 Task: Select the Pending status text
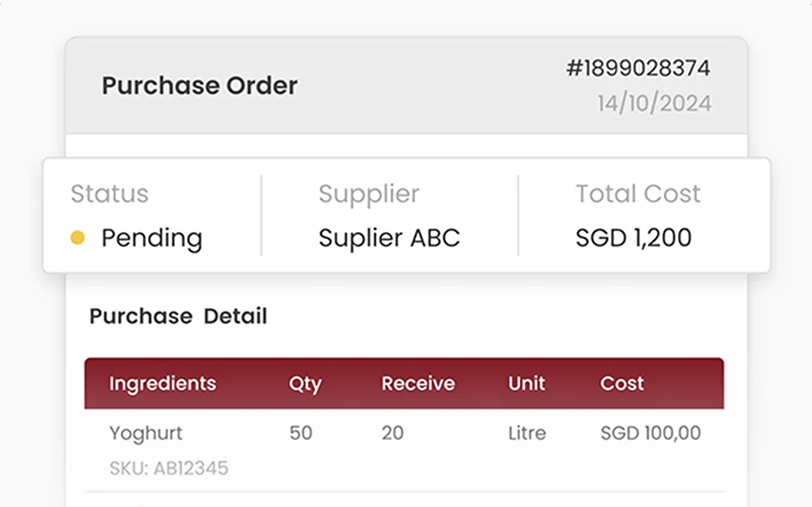(152, 238)
